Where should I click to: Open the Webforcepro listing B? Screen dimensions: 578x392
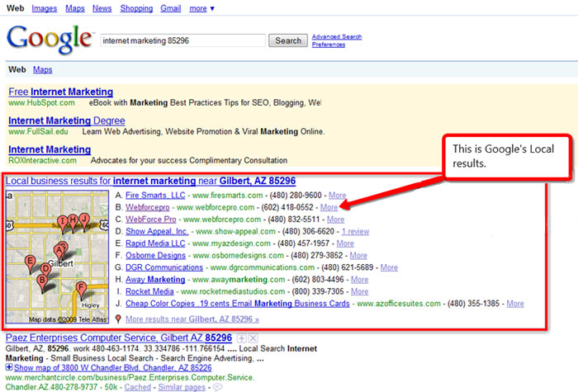tap(148, 207)
